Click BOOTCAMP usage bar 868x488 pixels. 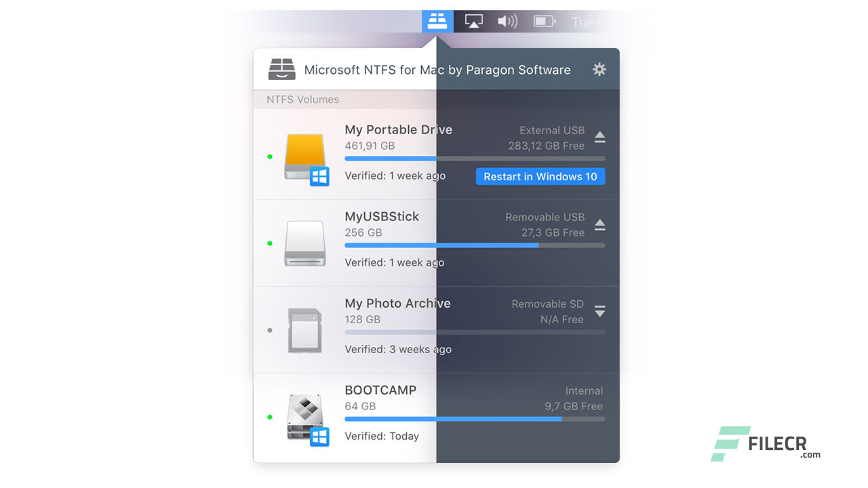tap(475, 419)
